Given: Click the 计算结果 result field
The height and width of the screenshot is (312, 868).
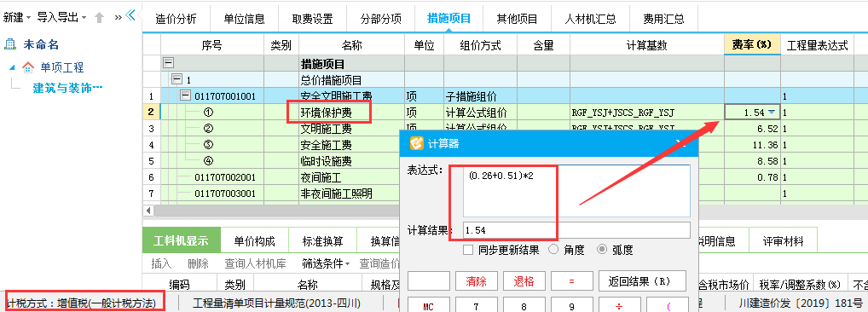Looking at the screenshot, I should [x=577, y=230].
